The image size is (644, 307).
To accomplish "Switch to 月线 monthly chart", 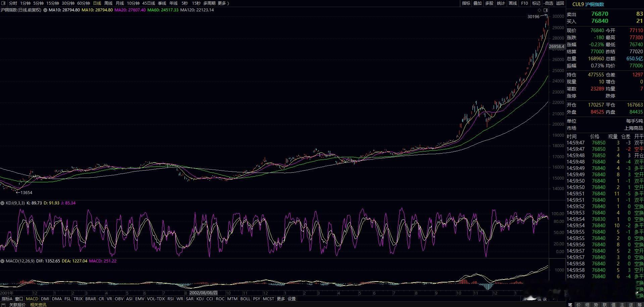I will point(120,3).
